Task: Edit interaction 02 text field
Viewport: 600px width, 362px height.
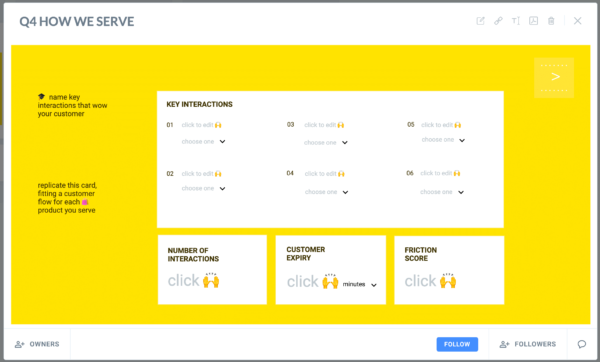Action: (x=202, y=174)
